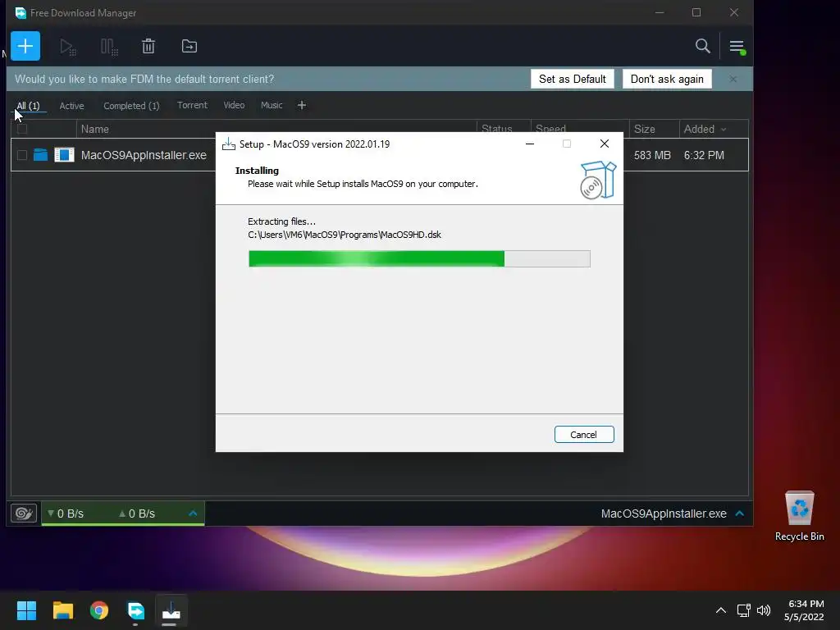Switch to Free Download Manager taskbar icon

[135, 610]
